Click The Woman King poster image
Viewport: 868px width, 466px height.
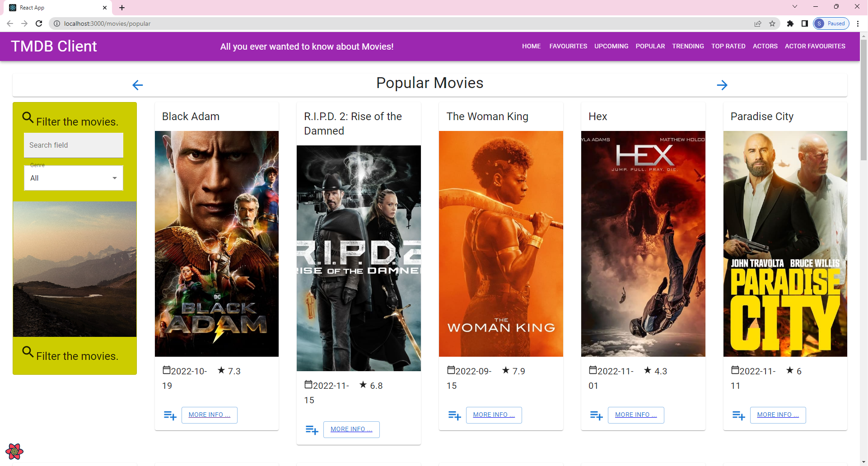coord(501,244)
